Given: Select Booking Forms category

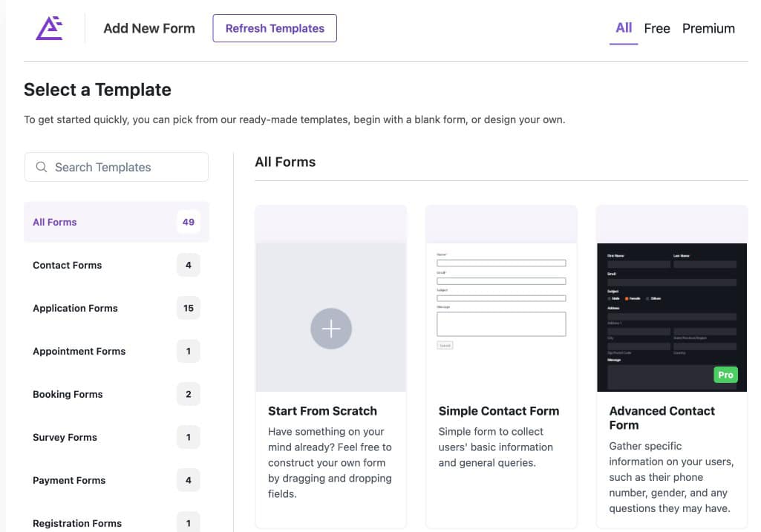Looking at the screenshot, I should [x=117, y=394].
